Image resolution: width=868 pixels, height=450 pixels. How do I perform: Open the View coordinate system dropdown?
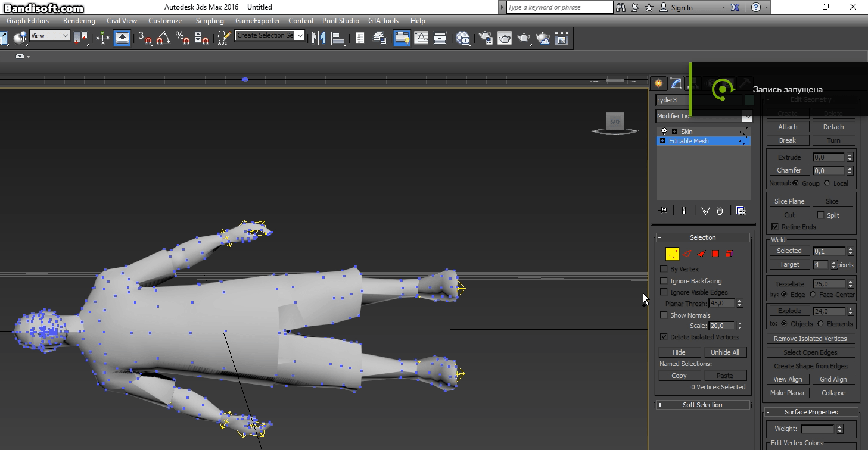[x=50, y=36]
